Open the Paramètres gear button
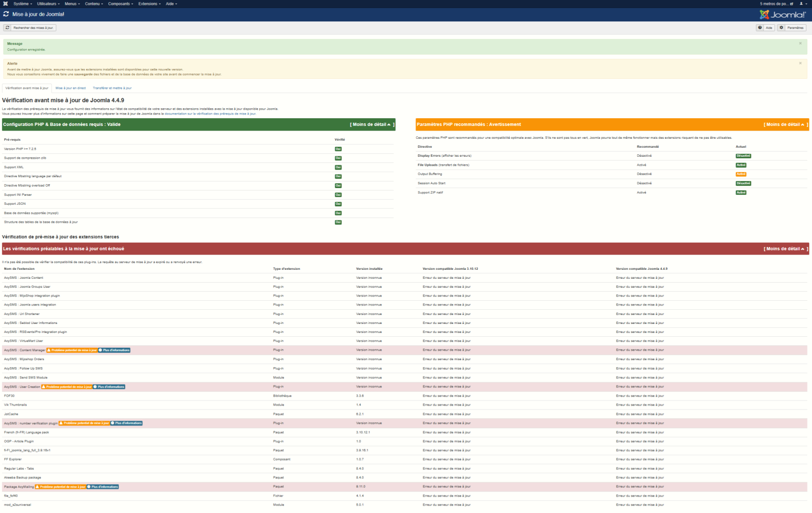Image resolution: width=812 pixels, height=513 pixels. coord(792,28)
